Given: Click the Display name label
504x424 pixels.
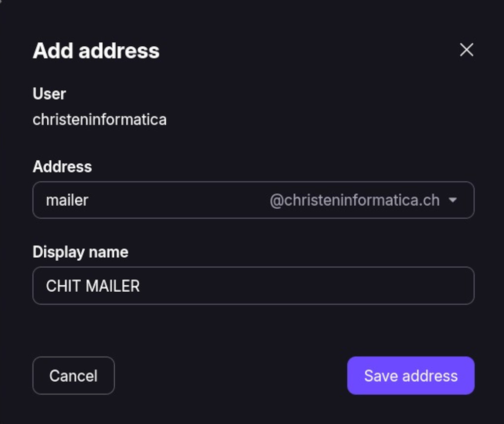Looking at the screenshot, I should [80, 252].
